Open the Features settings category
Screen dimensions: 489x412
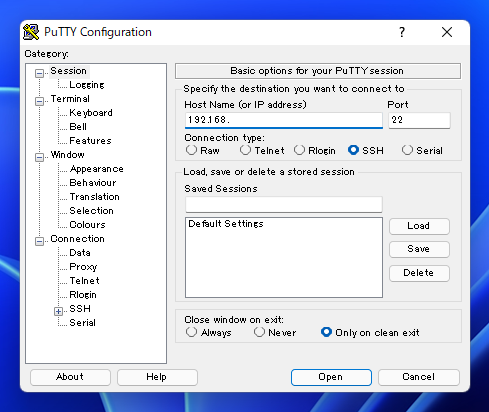click(90, 141)
